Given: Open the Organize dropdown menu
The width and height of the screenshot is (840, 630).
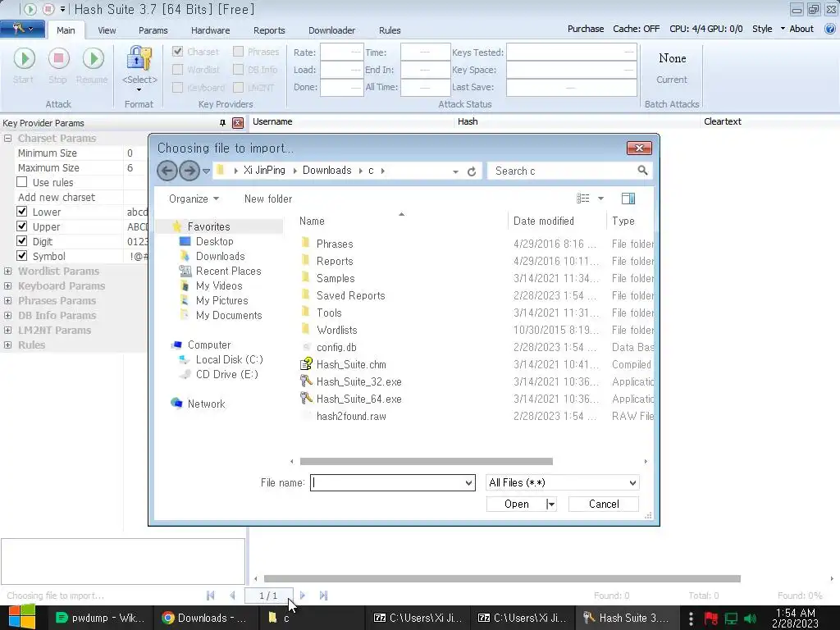Looking at the screenshot, I should click(x=194, y=199).
